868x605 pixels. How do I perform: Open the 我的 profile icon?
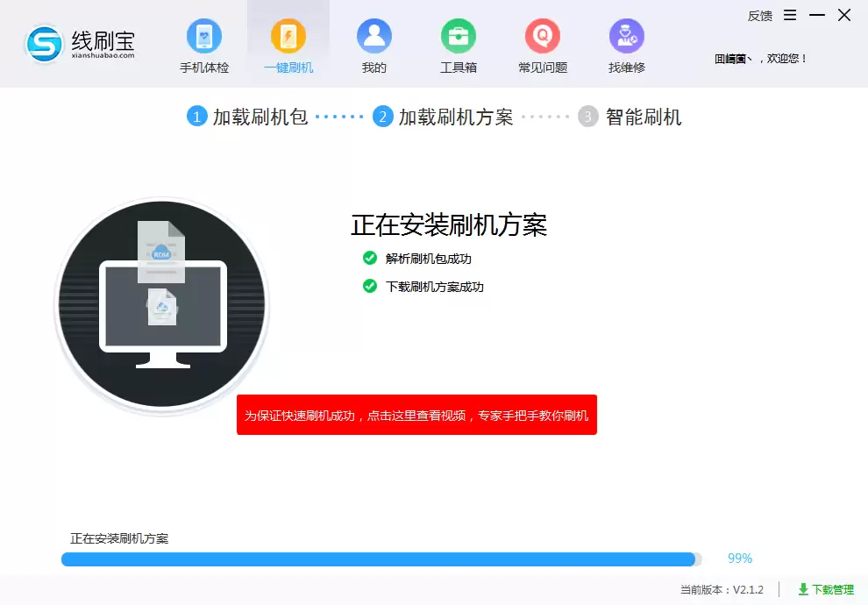click(x=374, y=36)
